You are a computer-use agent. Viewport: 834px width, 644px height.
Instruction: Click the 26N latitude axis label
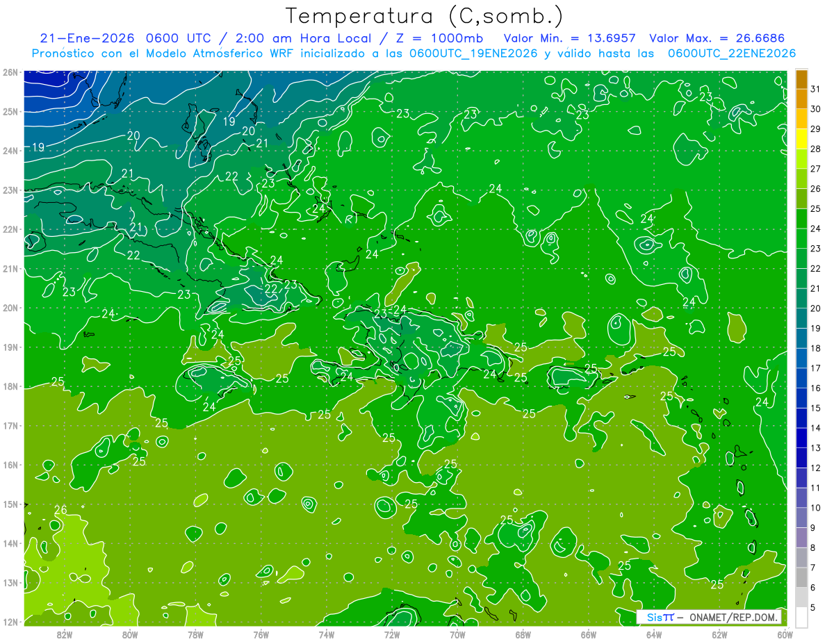[x=10, y=72]
